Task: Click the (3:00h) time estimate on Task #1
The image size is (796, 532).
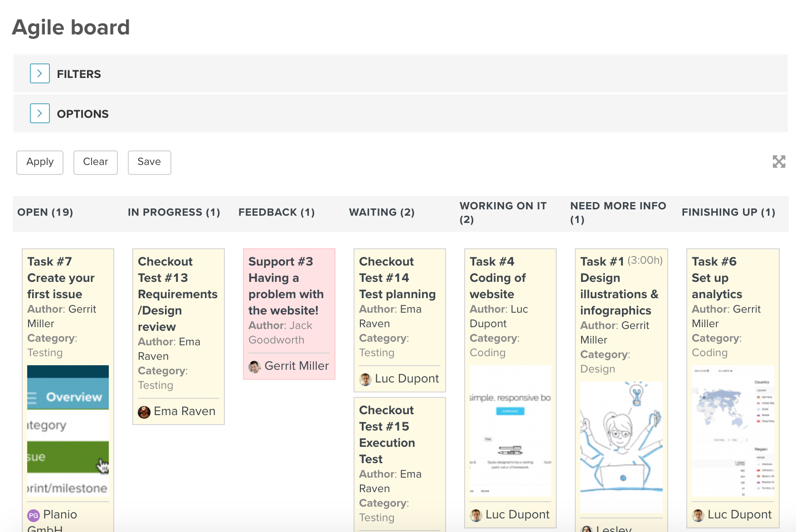Action: (645, 260)
